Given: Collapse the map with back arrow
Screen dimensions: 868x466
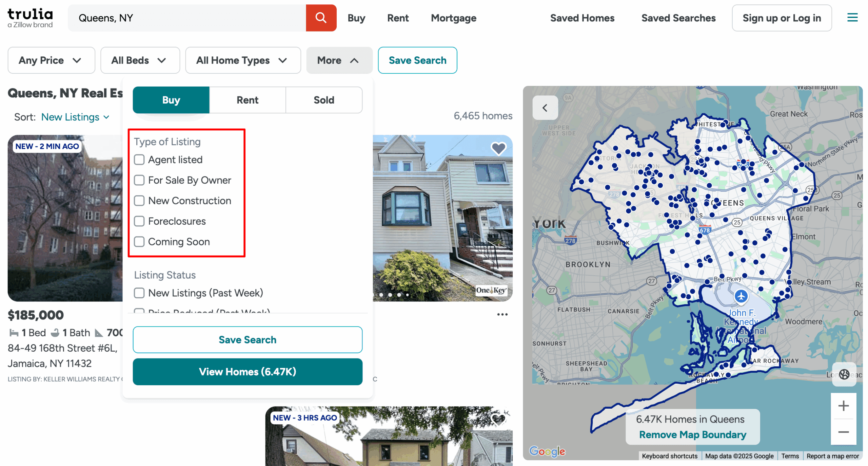Looking at the screenshot, I should pyautogui.click(x=545, y=108).
